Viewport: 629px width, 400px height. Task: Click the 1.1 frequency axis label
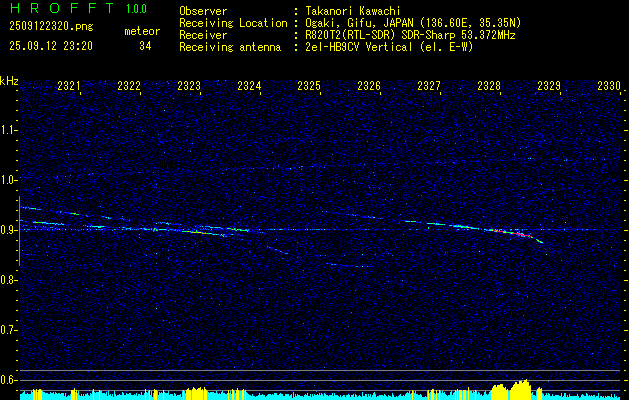click(9, 130)
